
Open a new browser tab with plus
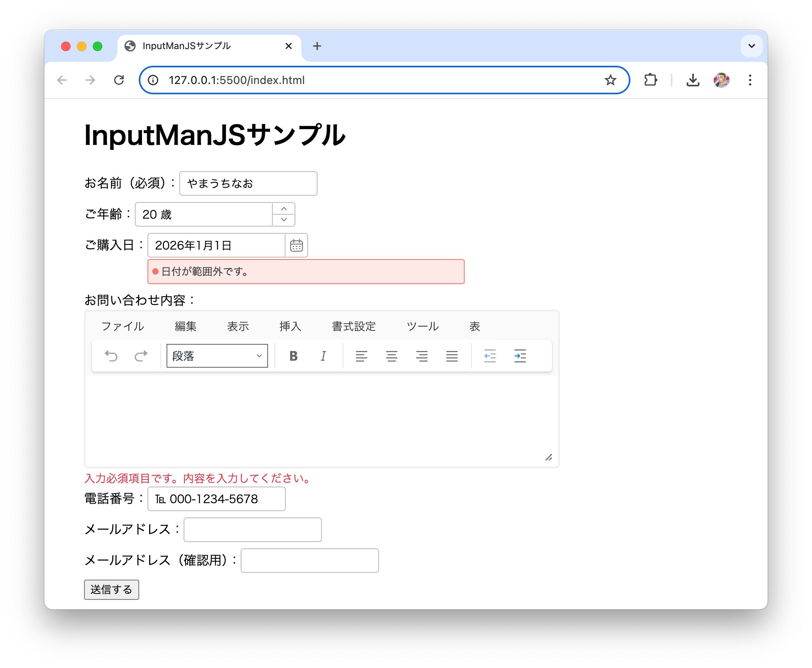[x=317, y=46]
